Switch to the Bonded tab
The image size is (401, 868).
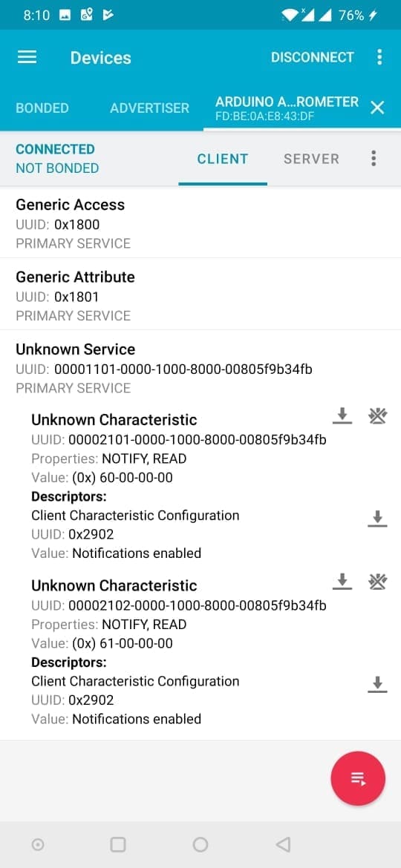[x=42, y=108]
